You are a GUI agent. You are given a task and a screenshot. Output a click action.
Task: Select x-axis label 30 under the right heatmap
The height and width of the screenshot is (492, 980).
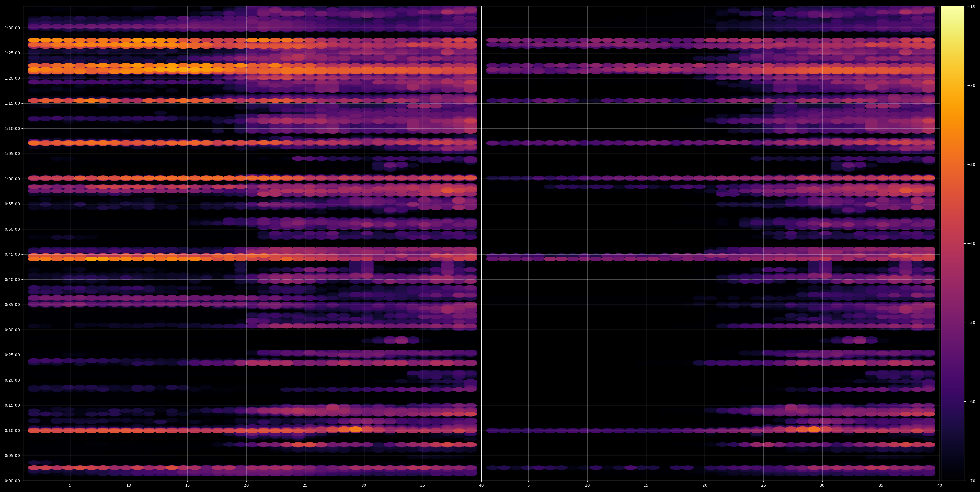(x=822, y=486)
